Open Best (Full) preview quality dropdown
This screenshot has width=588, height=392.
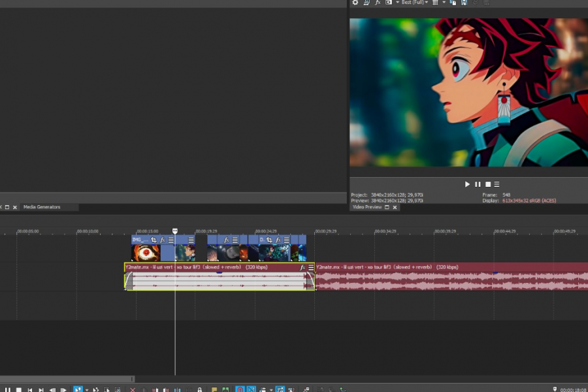[415, 2]
